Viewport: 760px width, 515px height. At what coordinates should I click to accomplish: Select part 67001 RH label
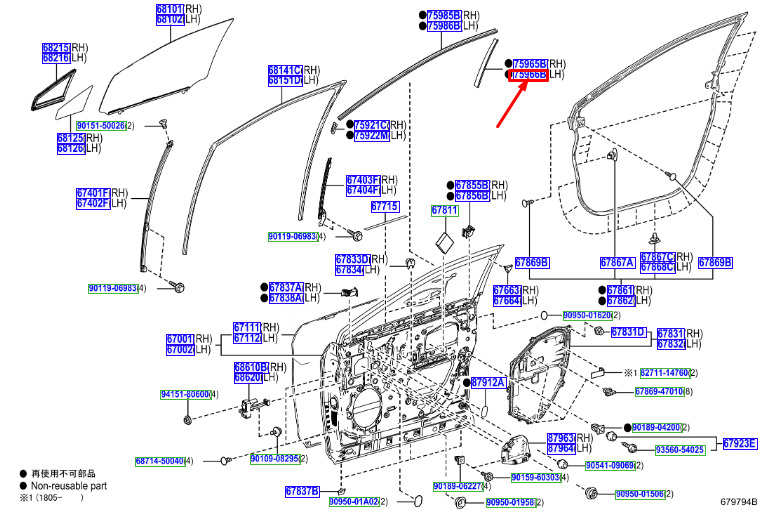point(180,339)
